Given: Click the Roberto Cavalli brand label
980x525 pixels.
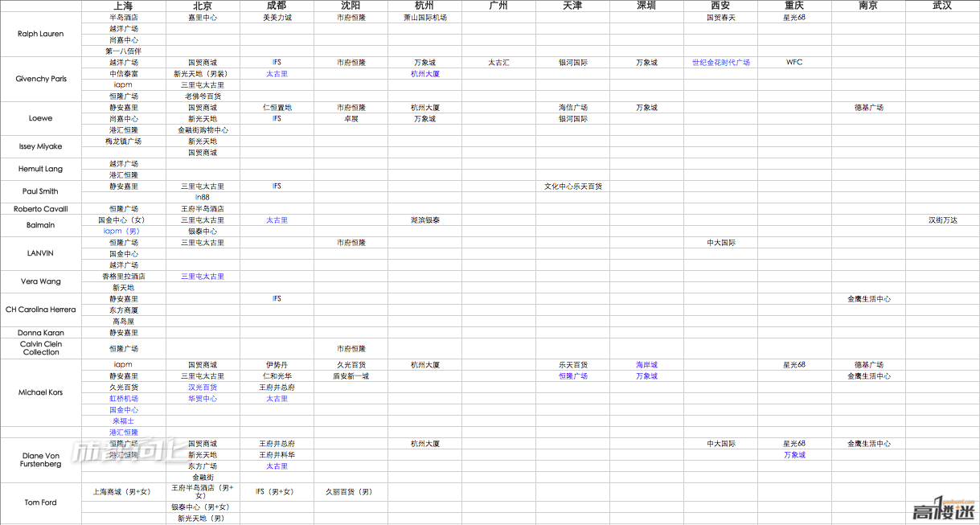Looking at the screenshot, I should [x=40, y=209].
